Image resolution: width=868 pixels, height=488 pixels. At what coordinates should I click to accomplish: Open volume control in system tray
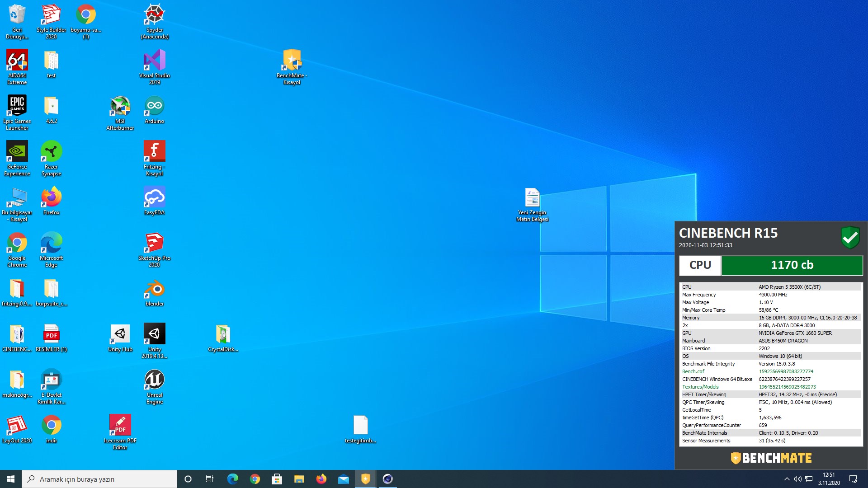coord(798,479)
